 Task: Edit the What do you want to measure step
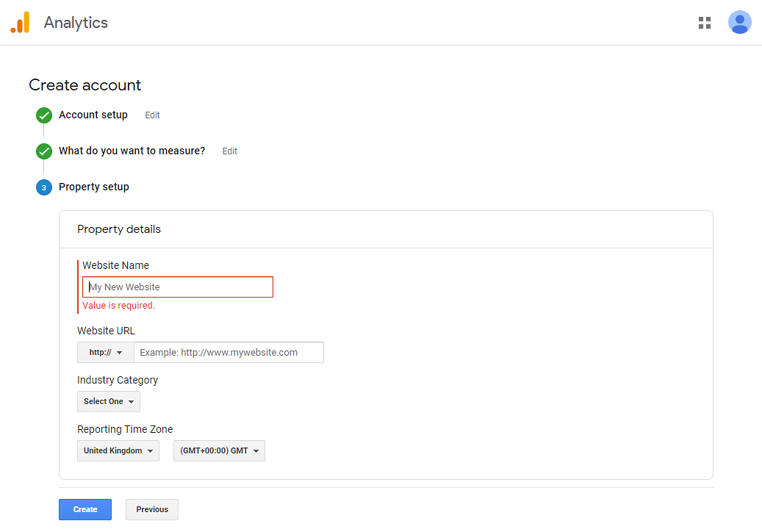[230, 151]
